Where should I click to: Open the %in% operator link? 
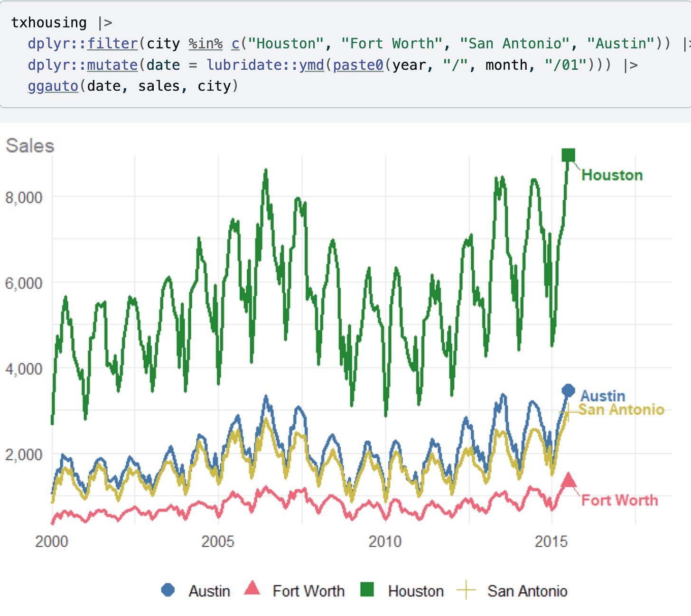coord(205,44)
